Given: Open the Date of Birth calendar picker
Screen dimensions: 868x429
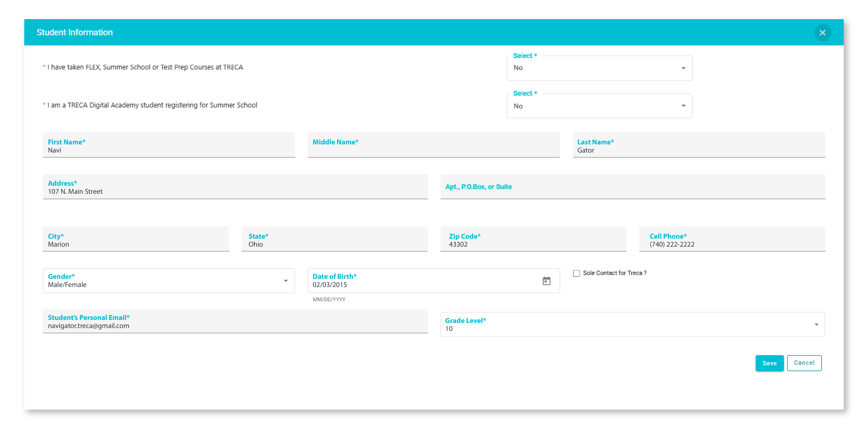Looking at the screenshot, I should 546,281.
